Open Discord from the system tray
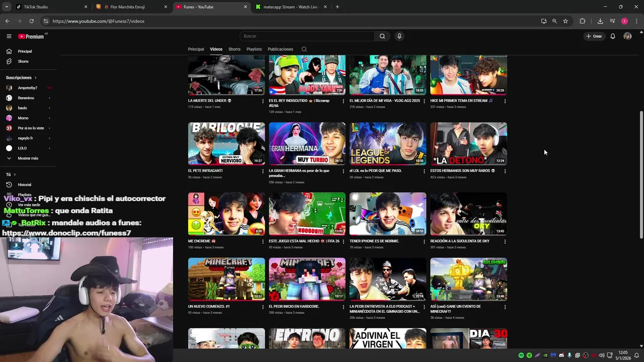Viewport: 644px width, 362px height. coord(561,355)
